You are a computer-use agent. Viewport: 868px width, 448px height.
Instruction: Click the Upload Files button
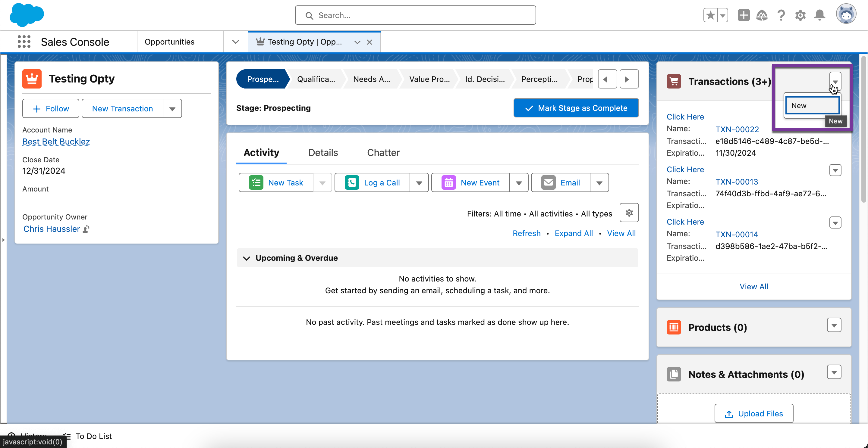point(754,413)
